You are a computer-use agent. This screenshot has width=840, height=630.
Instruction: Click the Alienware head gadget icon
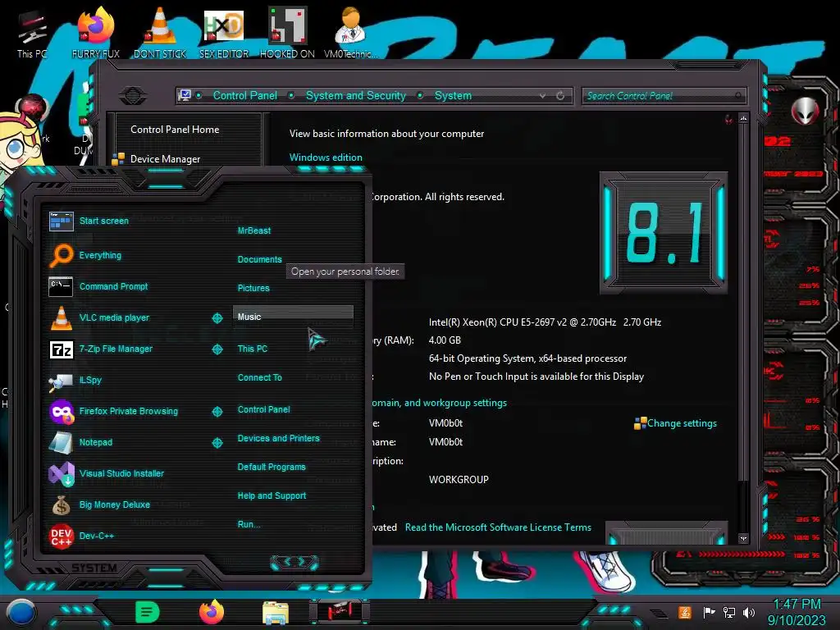pyautogui.click(x=806, y=111)
